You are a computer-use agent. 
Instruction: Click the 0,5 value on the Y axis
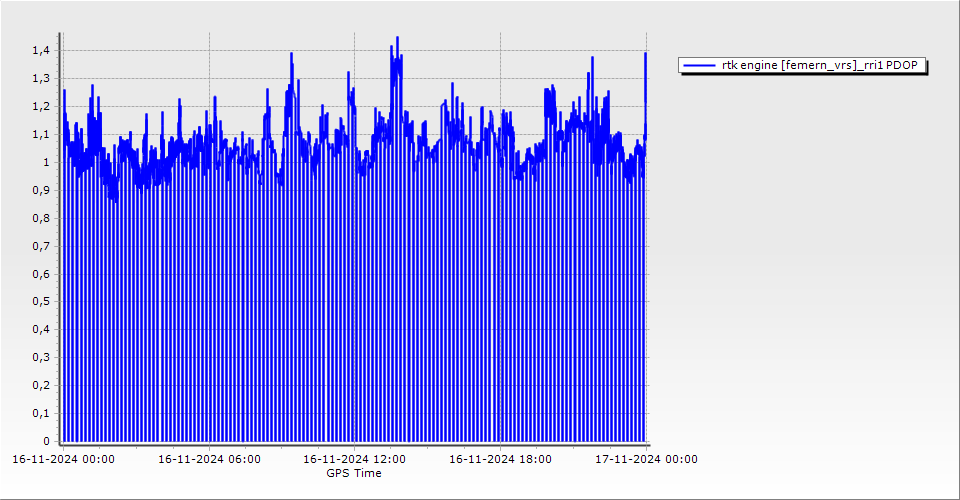point(41,301)
